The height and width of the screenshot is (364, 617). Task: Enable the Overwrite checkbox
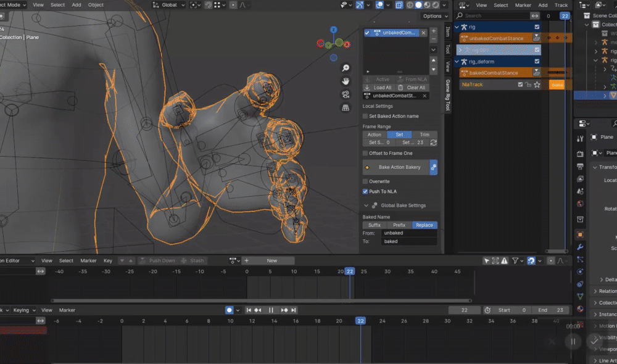(365, 182)
